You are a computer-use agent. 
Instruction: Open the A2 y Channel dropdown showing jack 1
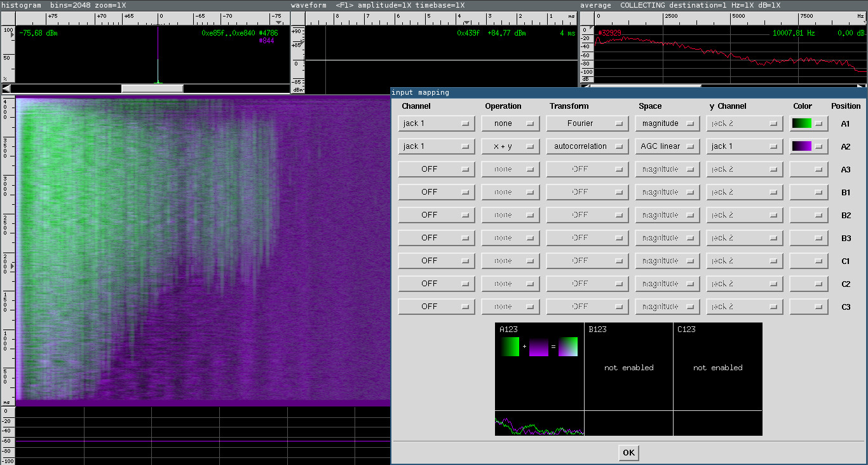coord(745,146)
